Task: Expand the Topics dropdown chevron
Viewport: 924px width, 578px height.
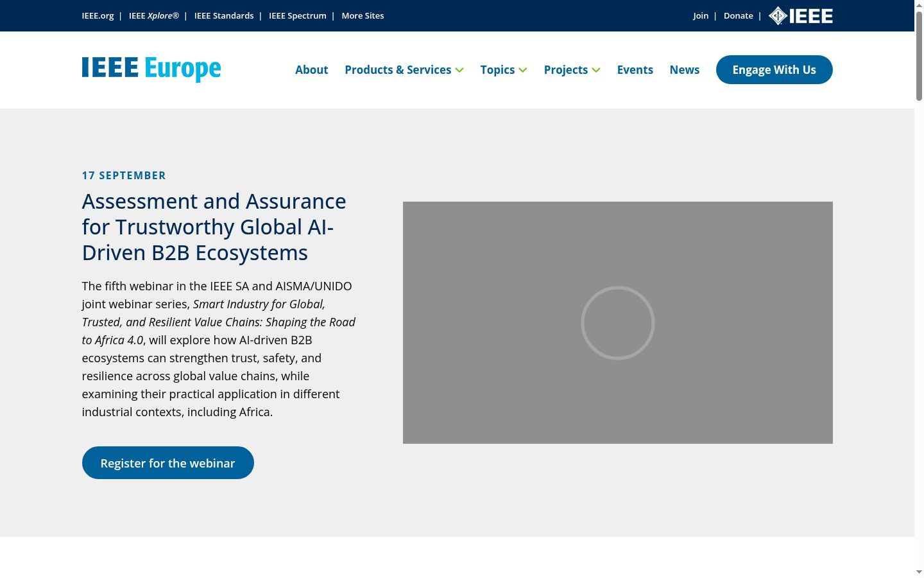Action: 523,70
